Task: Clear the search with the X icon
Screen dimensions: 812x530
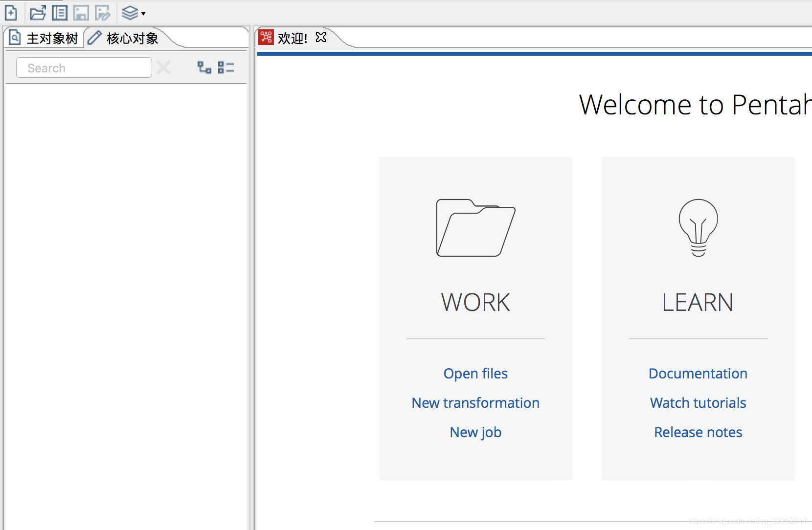Action: 164,67
